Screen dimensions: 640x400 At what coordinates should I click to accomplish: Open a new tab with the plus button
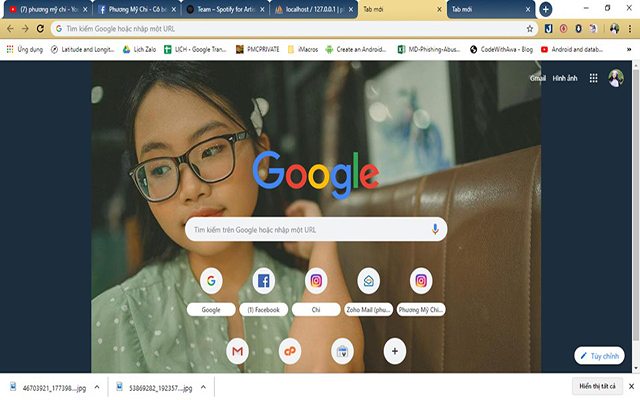click(545, 9)
